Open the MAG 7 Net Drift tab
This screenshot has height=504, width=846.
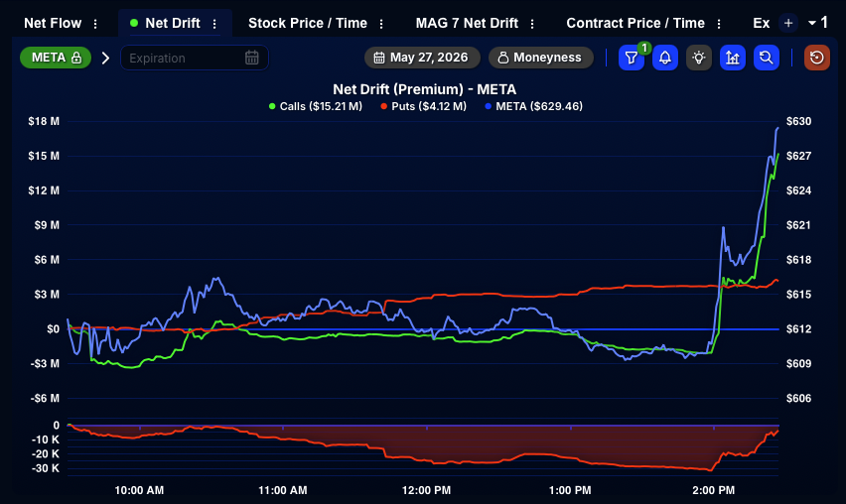[467, 23]
